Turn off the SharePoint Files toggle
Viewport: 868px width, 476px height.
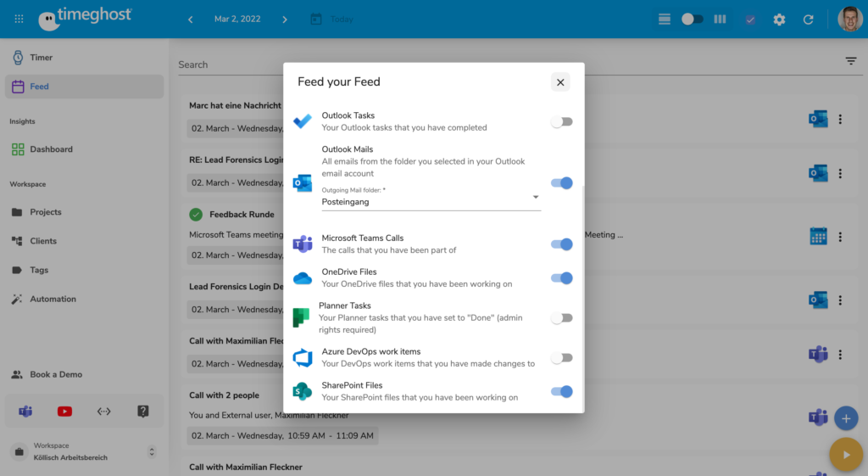point(561,391)
